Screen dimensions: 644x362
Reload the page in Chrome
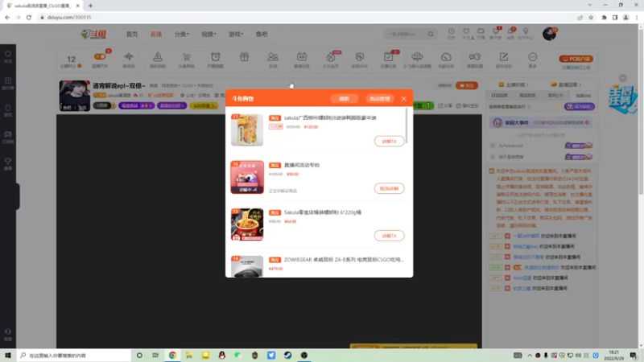click(x=29, y=17)
